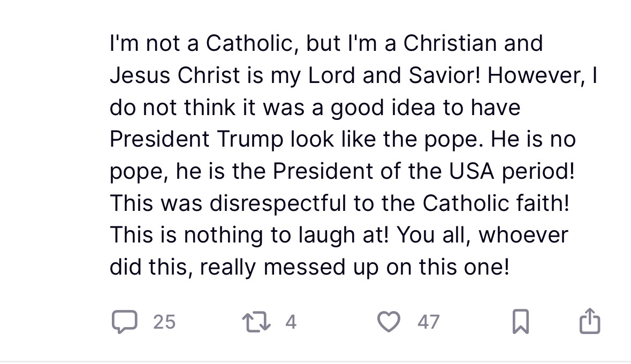Click the phrase "nothing to laugh at!"
This screenshot has width=631, height=364.
tap(286, 235)
